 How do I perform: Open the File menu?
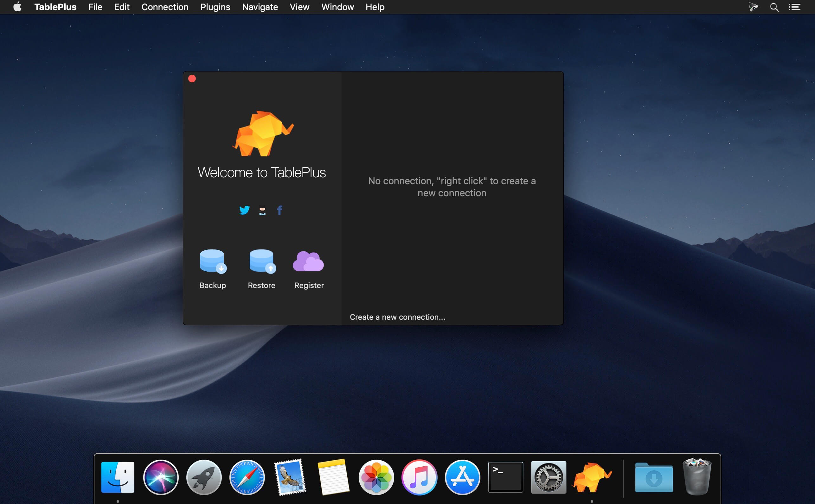(95, 7)
